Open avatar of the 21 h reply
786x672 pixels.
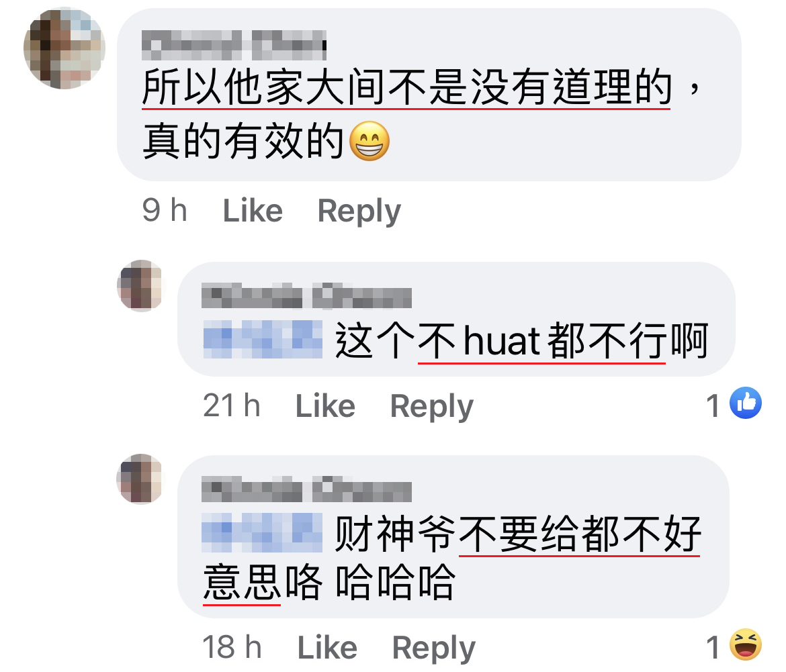coord(142,285)
